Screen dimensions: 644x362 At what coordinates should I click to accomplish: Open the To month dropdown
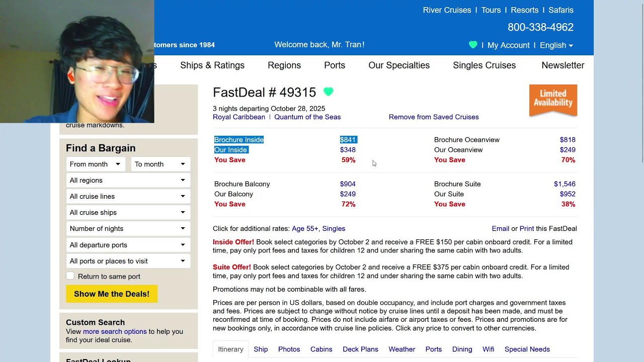[x=160, y=164]
